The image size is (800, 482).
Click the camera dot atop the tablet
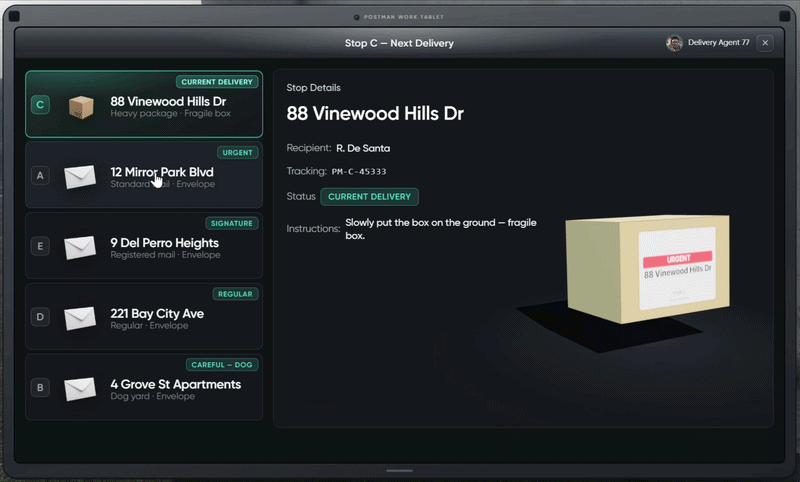click(x=357, y=17)
